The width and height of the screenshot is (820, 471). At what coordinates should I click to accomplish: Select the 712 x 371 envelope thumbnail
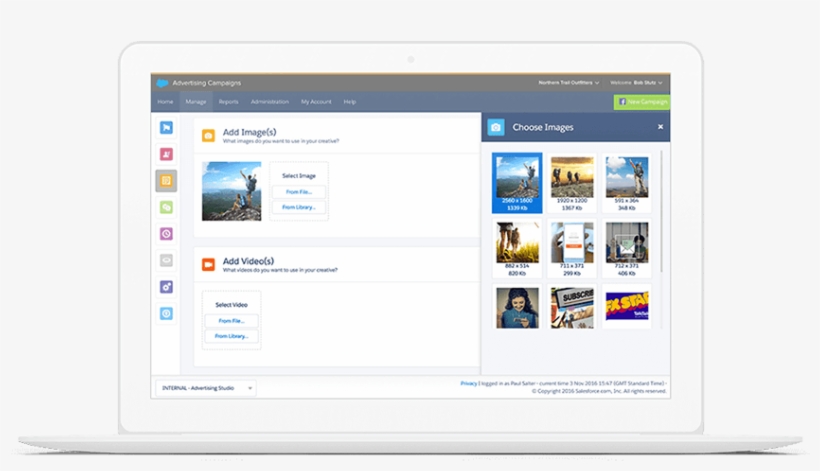click(x=627, y=248)
